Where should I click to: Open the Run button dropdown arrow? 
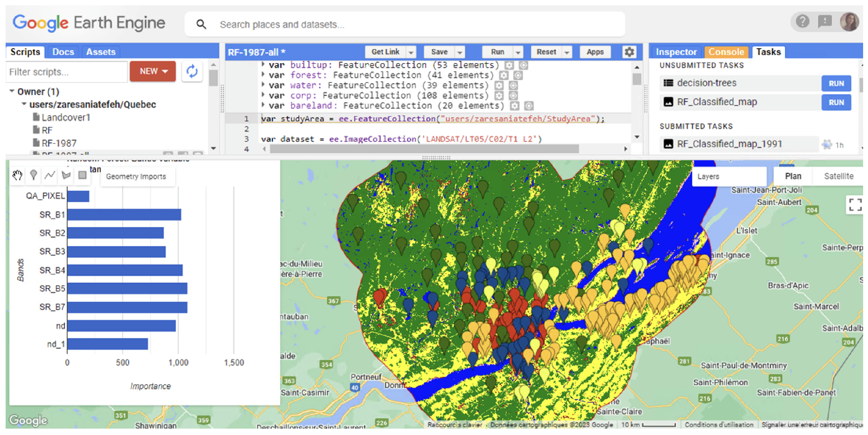pos(518,52)
